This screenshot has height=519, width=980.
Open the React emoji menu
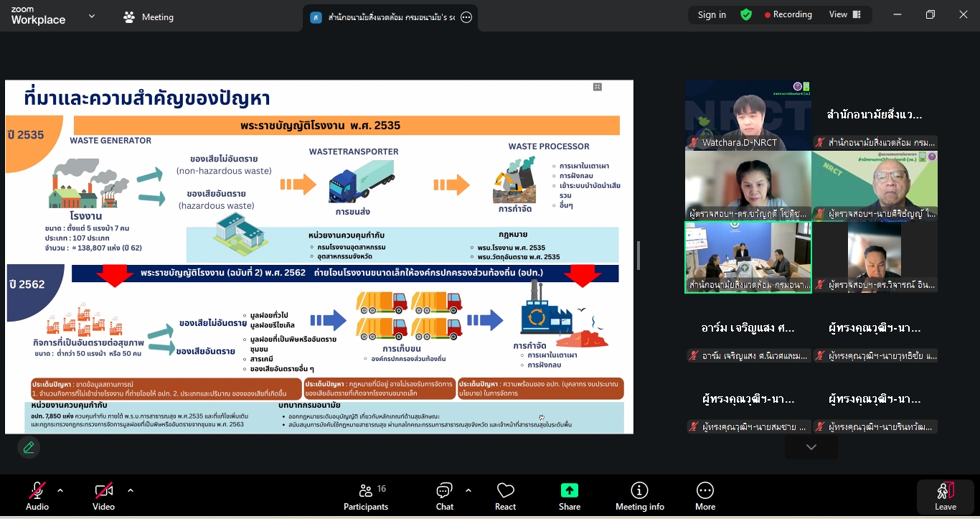[x=505, y=496]
